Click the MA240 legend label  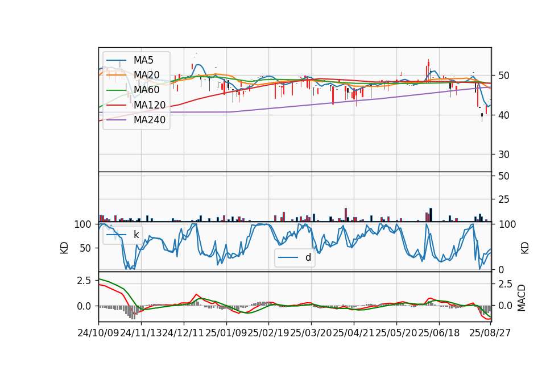coord(150,120)
